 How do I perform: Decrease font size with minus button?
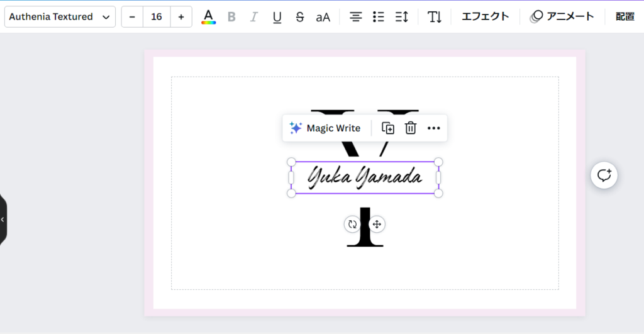pos(132,17)
